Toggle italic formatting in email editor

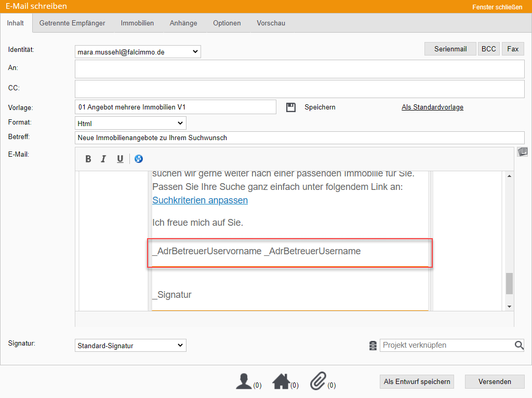click(103, 159)
